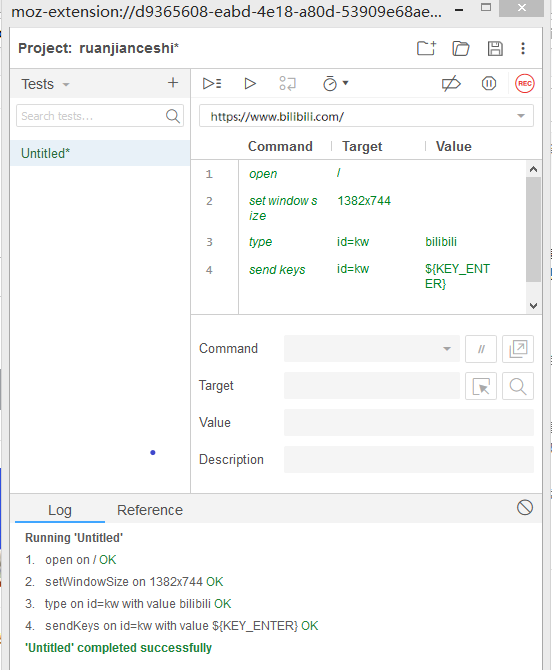This screenshot has height=670, width=552.
Task: Click the 'bilibili' value cell
Action: pyautogui.click(x=441, y=242)
